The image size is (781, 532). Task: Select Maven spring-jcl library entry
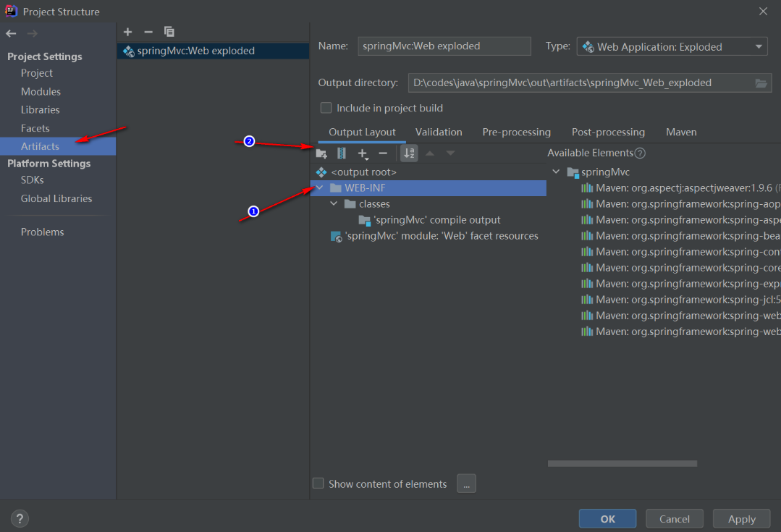pos(680,300)
